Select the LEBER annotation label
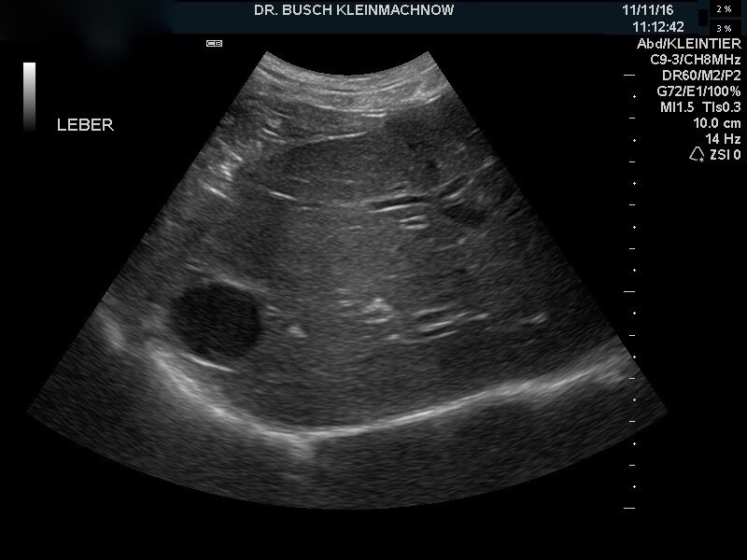The image size is (747, 560). (85, 125)
